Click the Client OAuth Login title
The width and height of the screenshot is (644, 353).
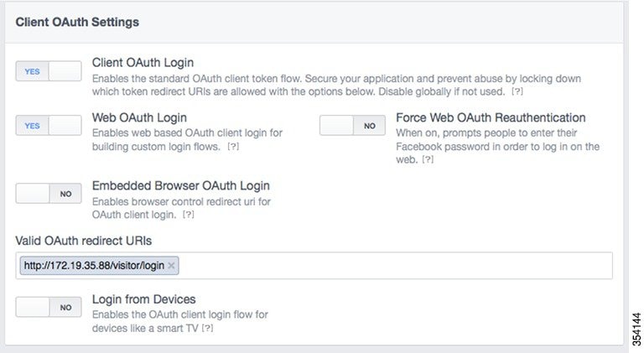pyautogui.click(x=143, y=63)
